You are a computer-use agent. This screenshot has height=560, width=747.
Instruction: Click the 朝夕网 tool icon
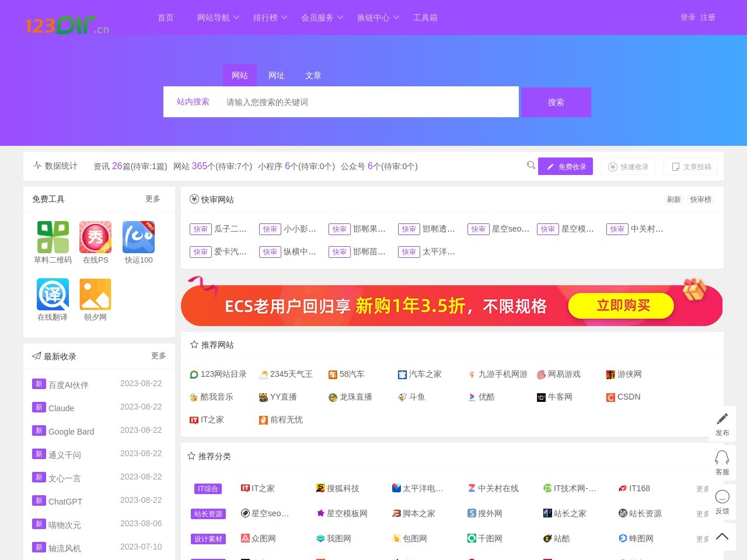pyautogui.click(x=95, y=293)
